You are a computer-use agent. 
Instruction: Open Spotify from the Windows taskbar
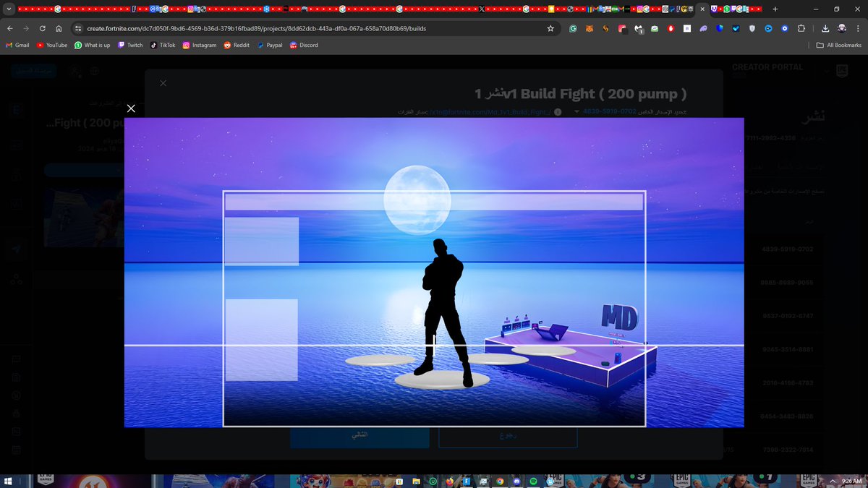[x=532, y=481]
